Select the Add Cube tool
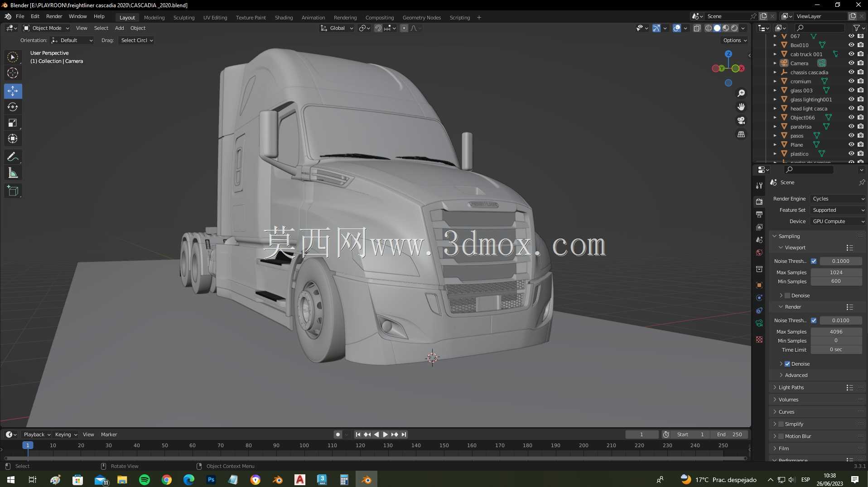Screen dimensions: 868x487 (13, 191)
